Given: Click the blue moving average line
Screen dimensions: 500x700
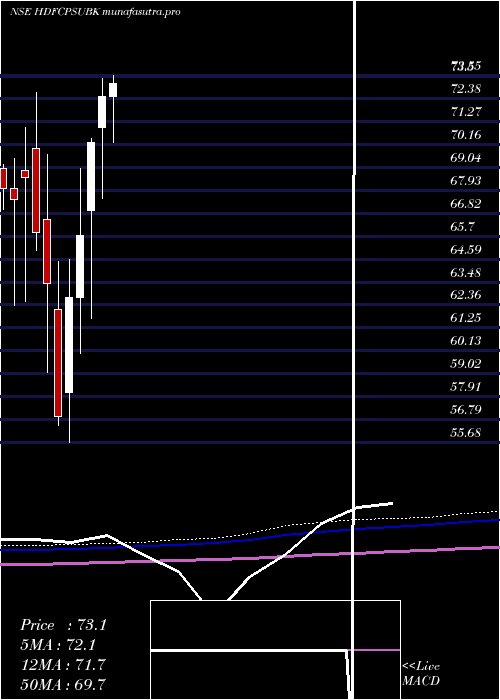Looking at the screenshot, I should [x=250, y=540].
